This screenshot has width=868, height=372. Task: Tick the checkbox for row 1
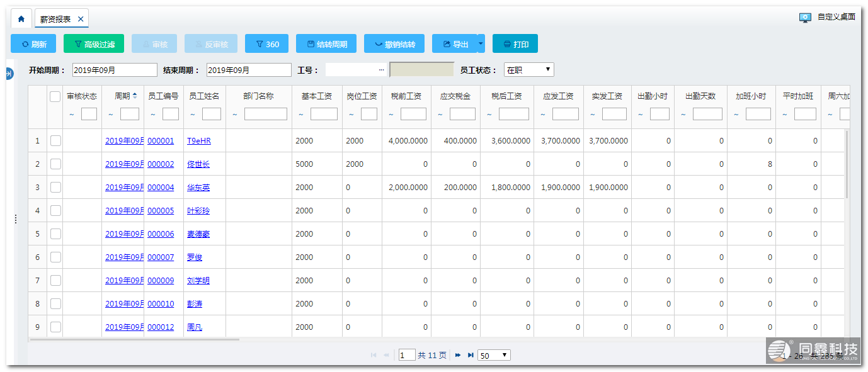(55, 141)
